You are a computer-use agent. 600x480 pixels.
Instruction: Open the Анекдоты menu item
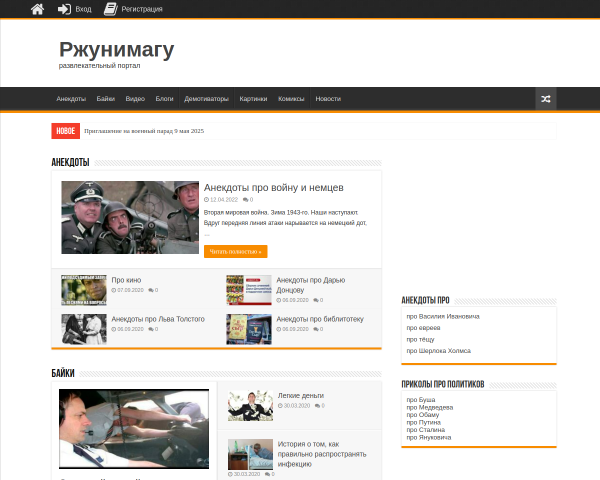pyautogui.click(x=71, y=99)
